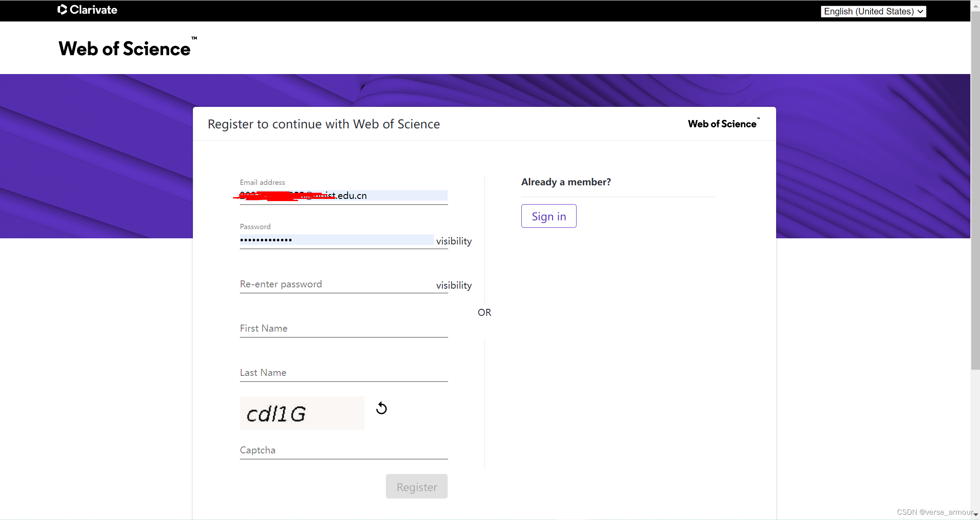Image resolution: width=980 pixels, height=520 pixels.
Task: Click the page vertical scrollbar thumb
Action: 975,191
